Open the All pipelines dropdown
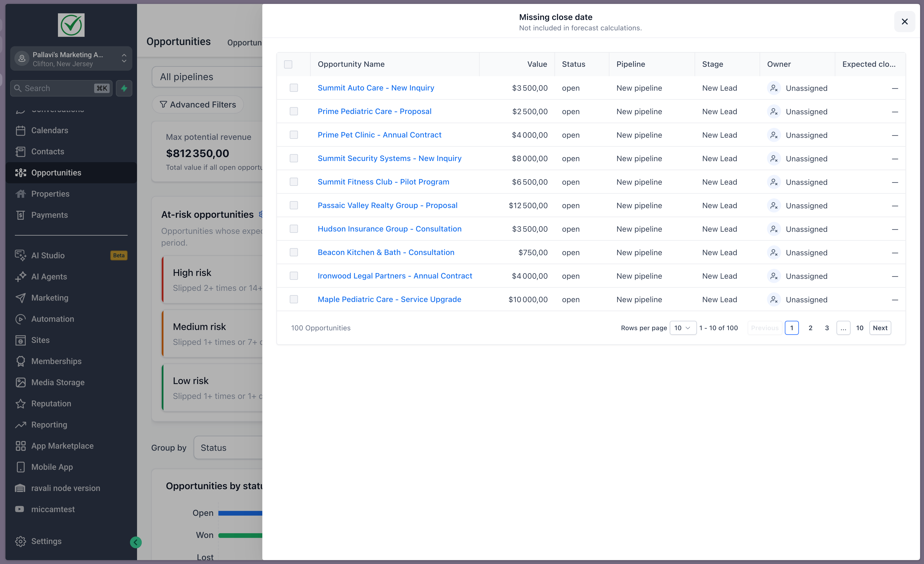Screen dimensions: 924x564 point(186,77)
